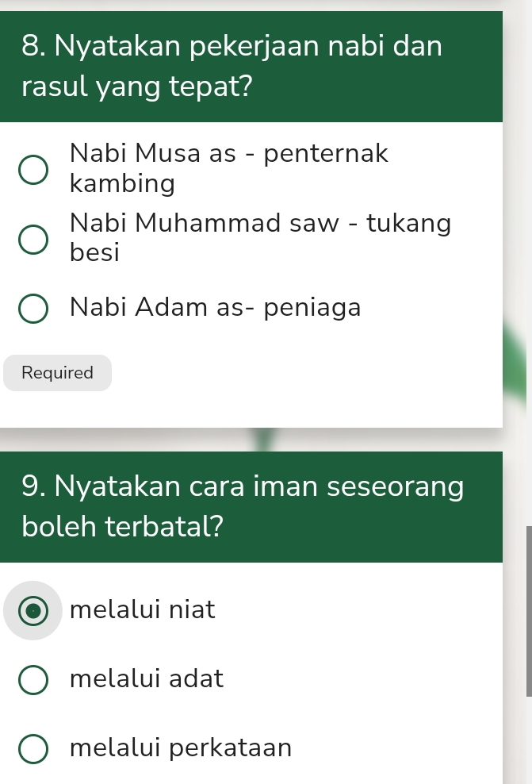532x784 pixels.
Task: Click the '8. Nyatakan pekerjaan nabi dan' heading line
Action: click(232, 47)
